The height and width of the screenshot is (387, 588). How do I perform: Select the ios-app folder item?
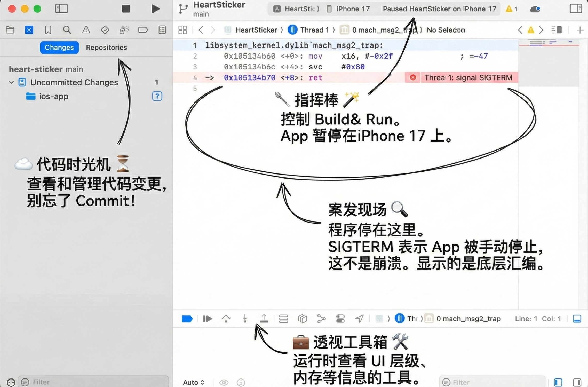point(53,96)
